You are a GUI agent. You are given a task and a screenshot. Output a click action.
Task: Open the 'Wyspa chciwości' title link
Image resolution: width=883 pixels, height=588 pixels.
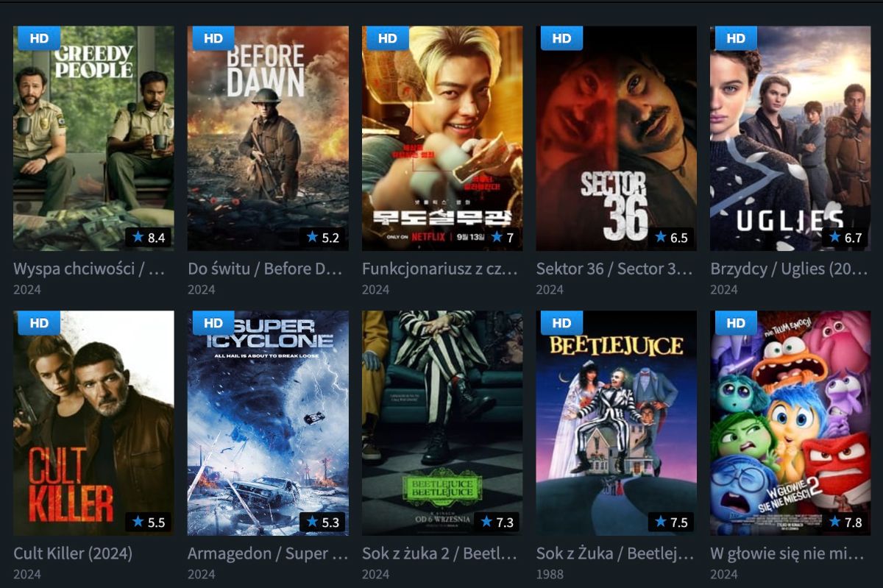point(89,269)
